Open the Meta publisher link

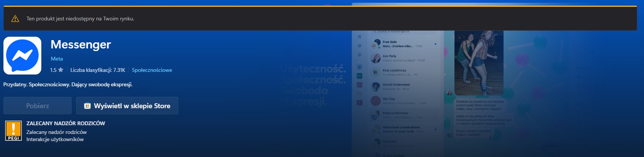point(57,59)
